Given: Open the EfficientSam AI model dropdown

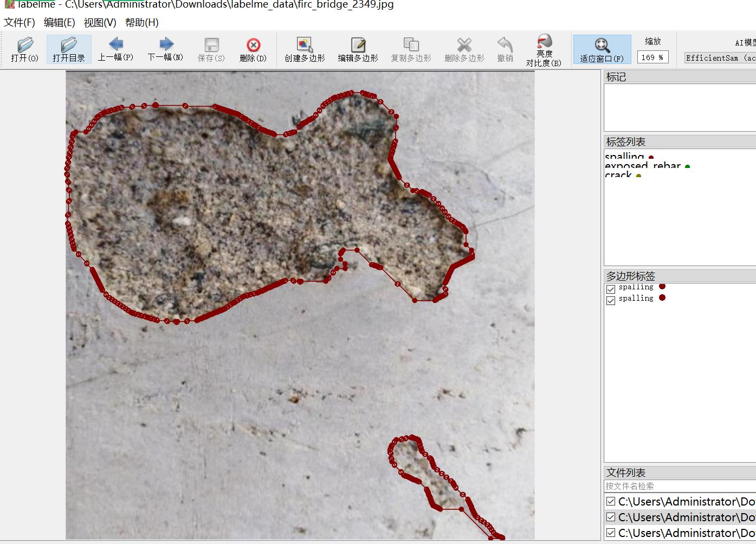Looking at the screenshot, I should coord(720,58).
